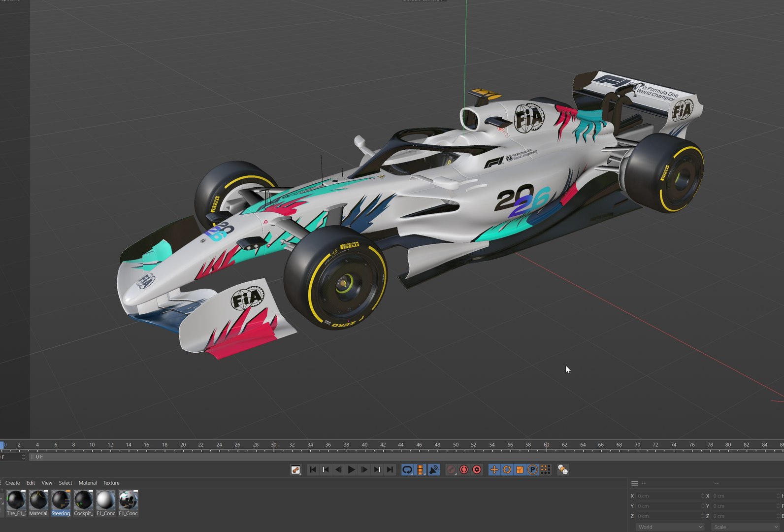
Task: Toggle point level animation dots icon
Action: (545, 470)
